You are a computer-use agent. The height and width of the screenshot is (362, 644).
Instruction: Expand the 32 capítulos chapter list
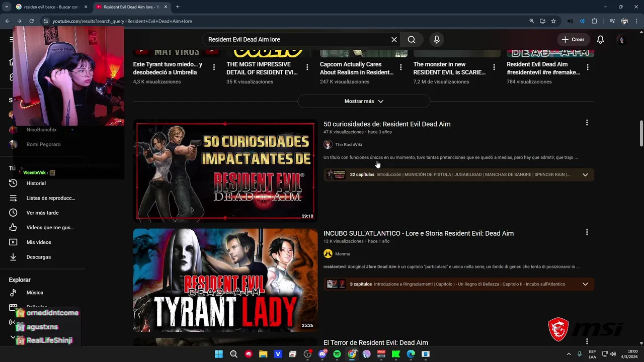585,174
